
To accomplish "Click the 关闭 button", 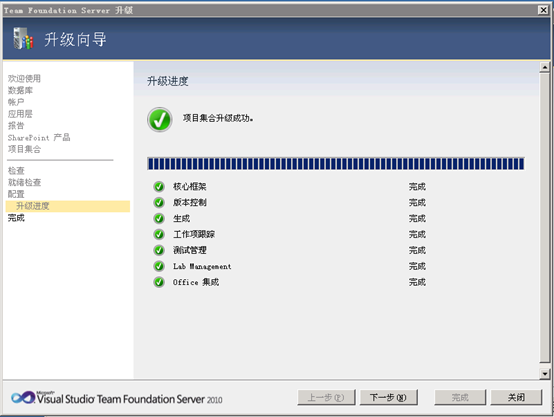I will pyautogui.click(x=516, y=398).
